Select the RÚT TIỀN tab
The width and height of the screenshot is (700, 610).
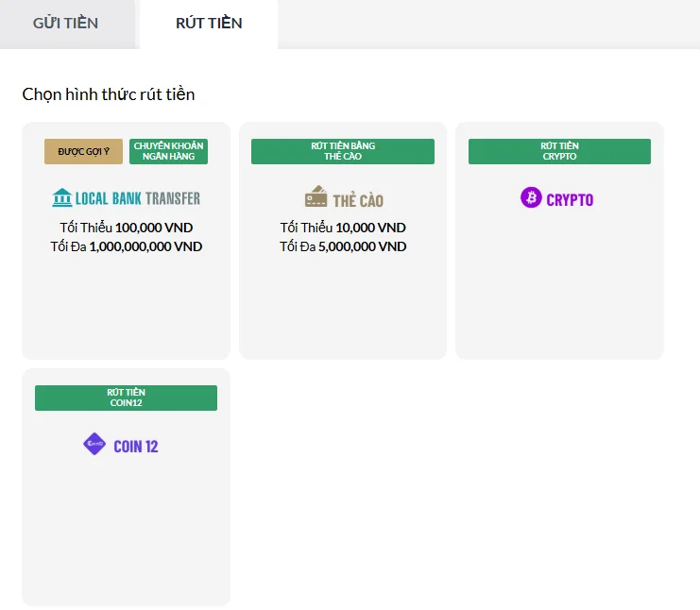209,24
